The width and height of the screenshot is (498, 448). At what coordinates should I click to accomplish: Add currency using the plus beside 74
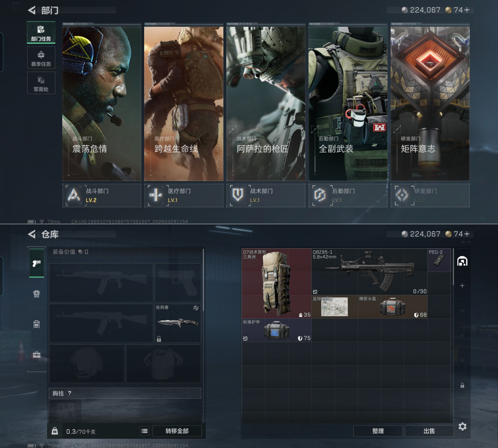tap(467, 10)
